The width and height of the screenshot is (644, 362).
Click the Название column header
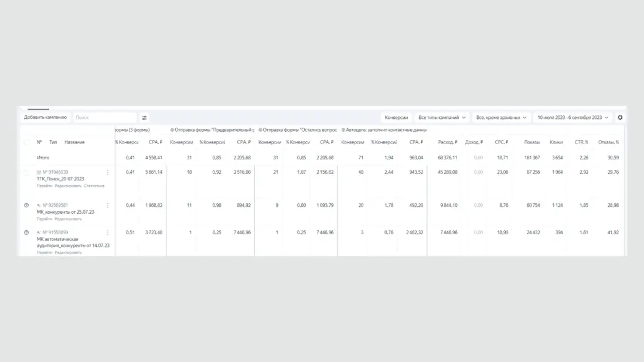point(74,142)
